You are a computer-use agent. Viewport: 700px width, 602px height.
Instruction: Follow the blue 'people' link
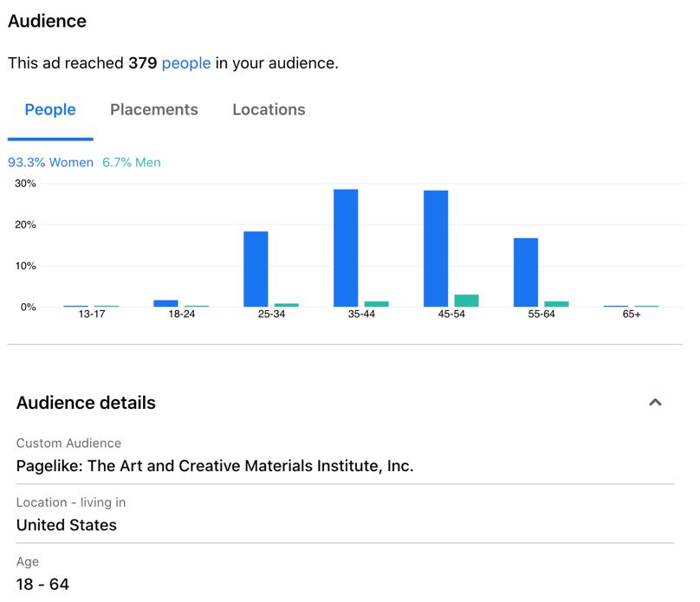pyautogui.click(x=186, y=63)
